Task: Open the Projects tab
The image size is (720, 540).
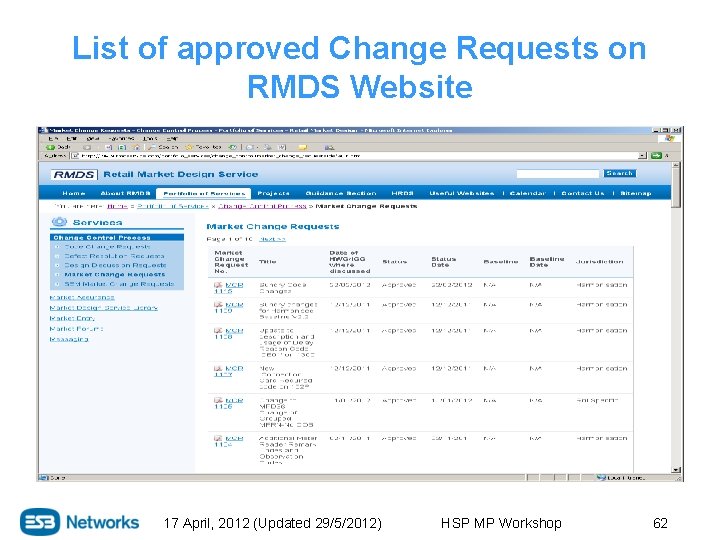Action: tap(274, 193)
